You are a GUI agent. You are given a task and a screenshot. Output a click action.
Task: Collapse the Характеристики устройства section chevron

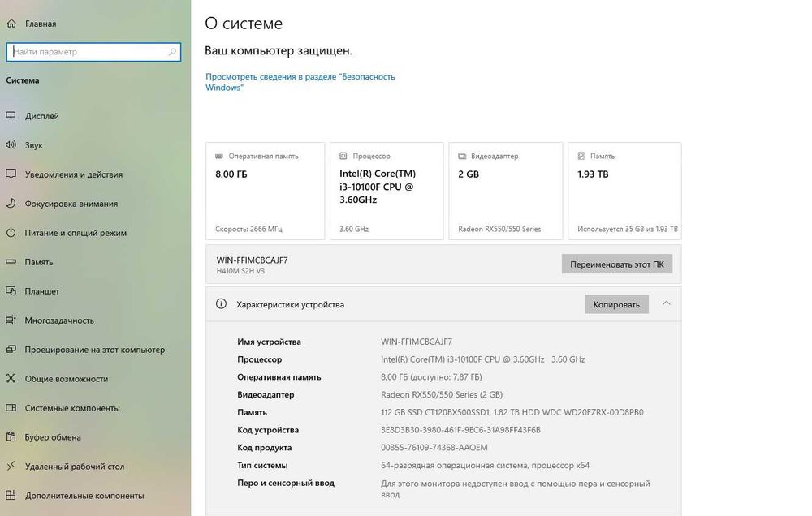tap(667, 303)
